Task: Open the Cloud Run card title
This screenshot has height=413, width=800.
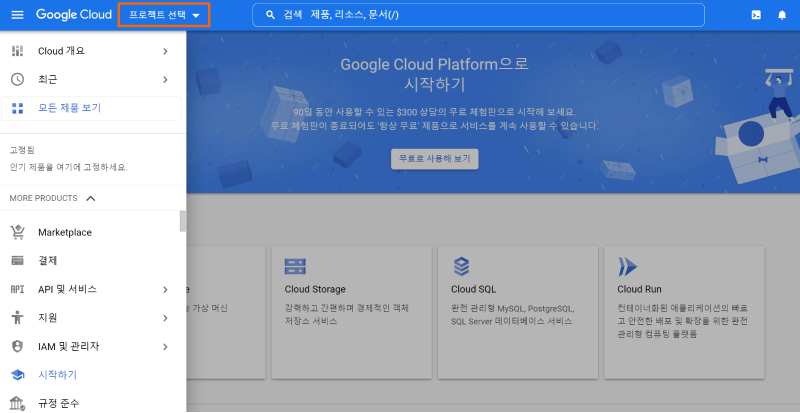Action: click(x=639, y=289)
